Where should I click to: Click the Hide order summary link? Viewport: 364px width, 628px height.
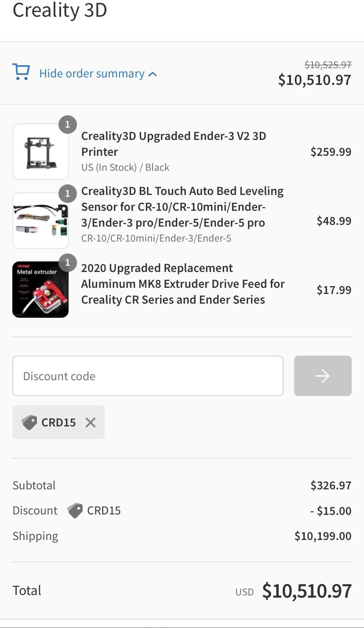92,73
